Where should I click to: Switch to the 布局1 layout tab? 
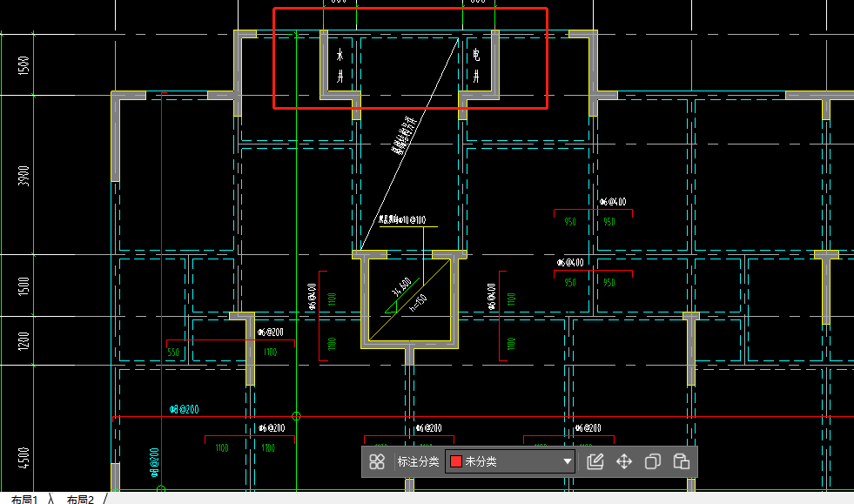pos(24,499)
